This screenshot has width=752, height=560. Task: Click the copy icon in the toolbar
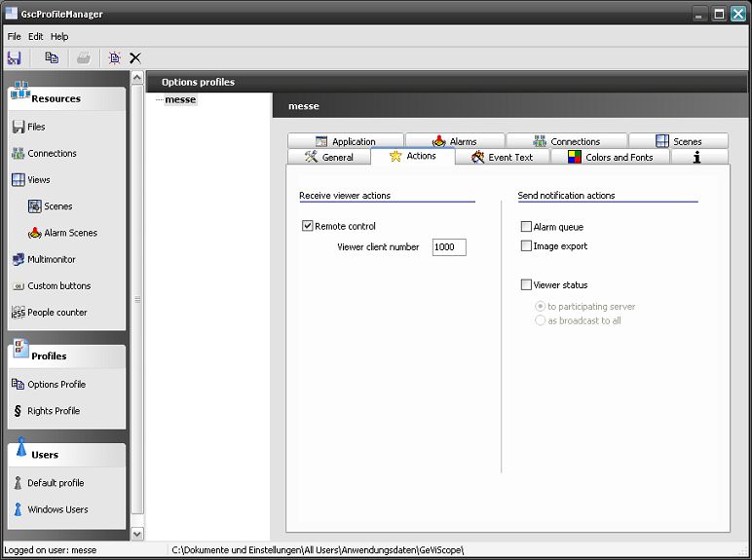pyautogui.click(x=52, y=58)
